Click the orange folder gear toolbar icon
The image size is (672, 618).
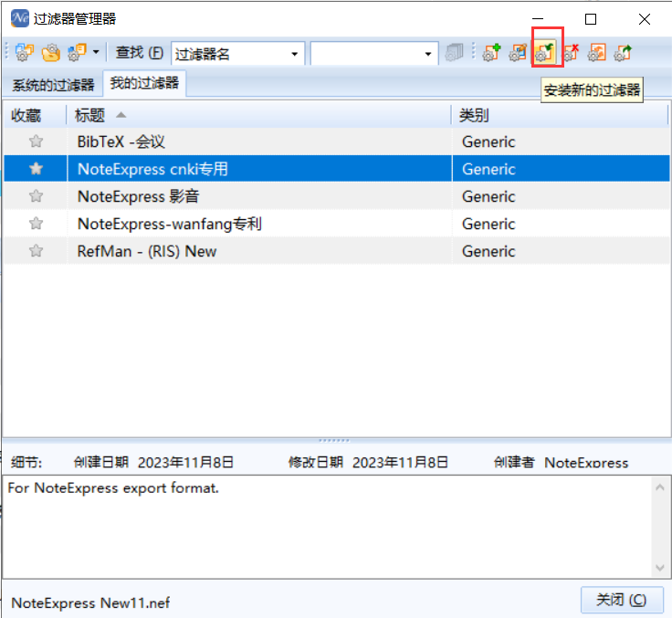coord(50,53)
